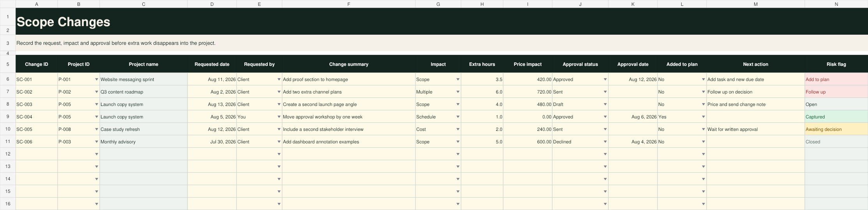Image resolution: width=868 pixels, height=210 pixels.
Task: Select cell SC-004
Action: click(37, 117)
